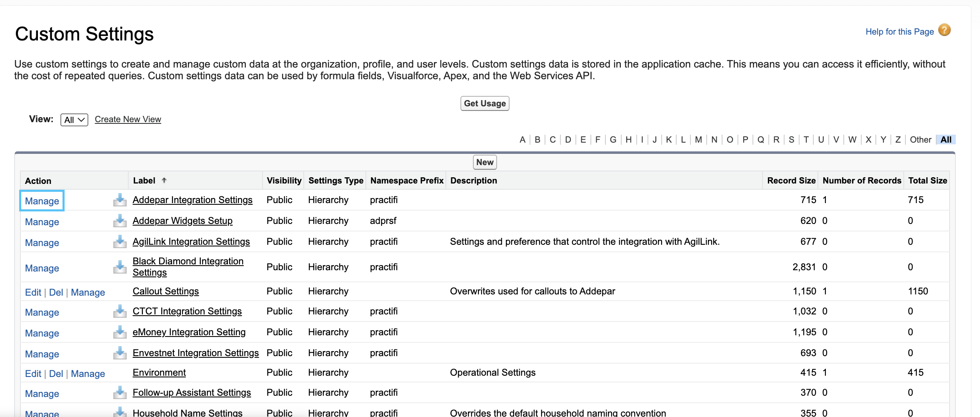Open Black Diamond Integration Settings label link
This screenshot has height=417, width=980.
click(188, 267)
